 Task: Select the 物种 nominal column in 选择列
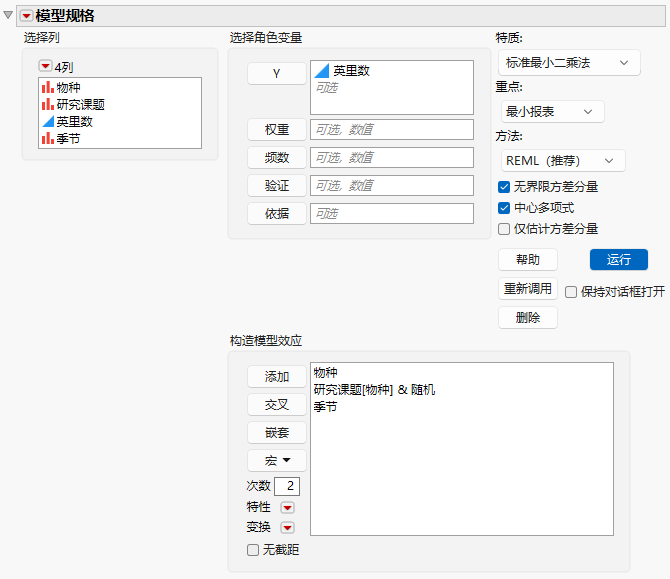pos(61,88)
